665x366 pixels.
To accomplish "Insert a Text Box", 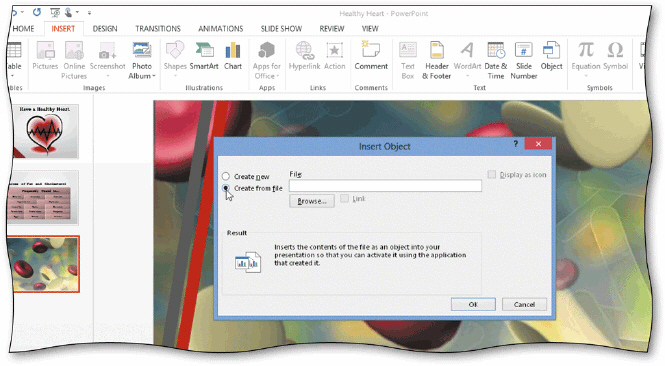I will [x=408, y=60].
